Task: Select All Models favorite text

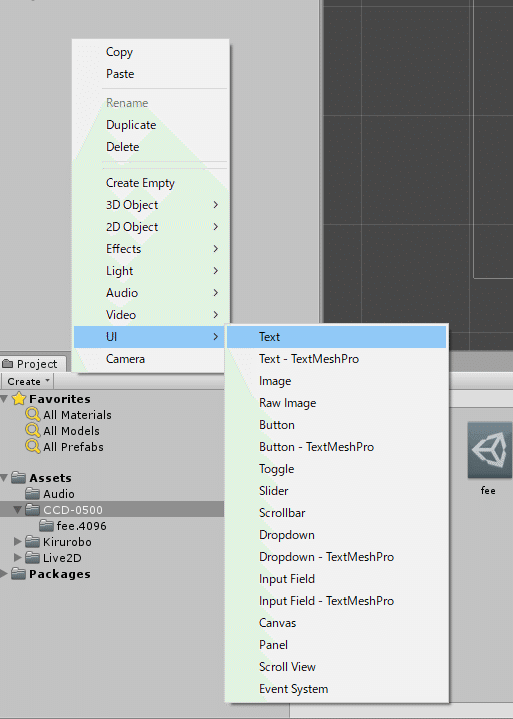Action: point(71,431)
